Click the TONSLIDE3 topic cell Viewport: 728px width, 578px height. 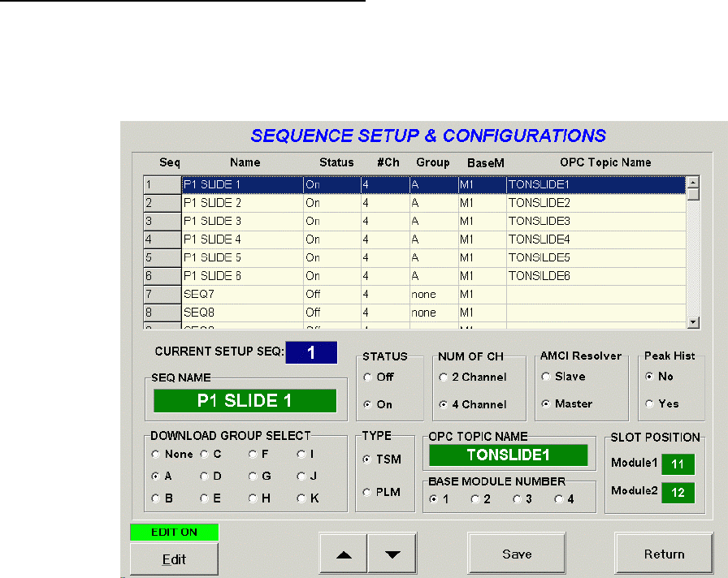[x=596, y=222]
